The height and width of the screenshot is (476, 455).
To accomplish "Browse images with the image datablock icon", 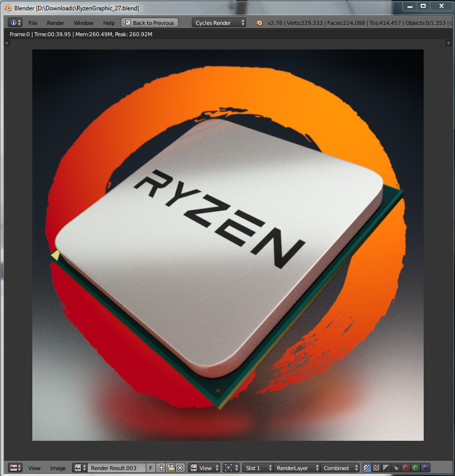I will [x=80, y=468].
